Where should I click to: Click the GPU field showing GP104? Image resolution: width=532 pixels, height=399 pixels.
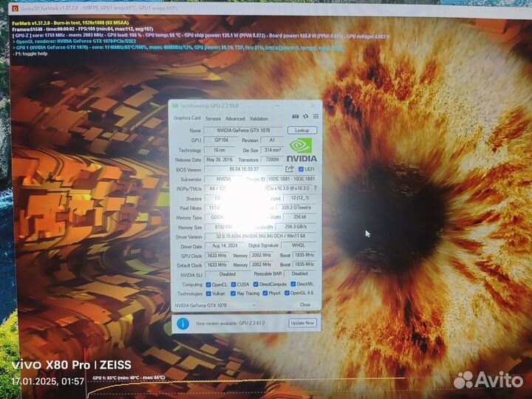(x=221, y=140)
